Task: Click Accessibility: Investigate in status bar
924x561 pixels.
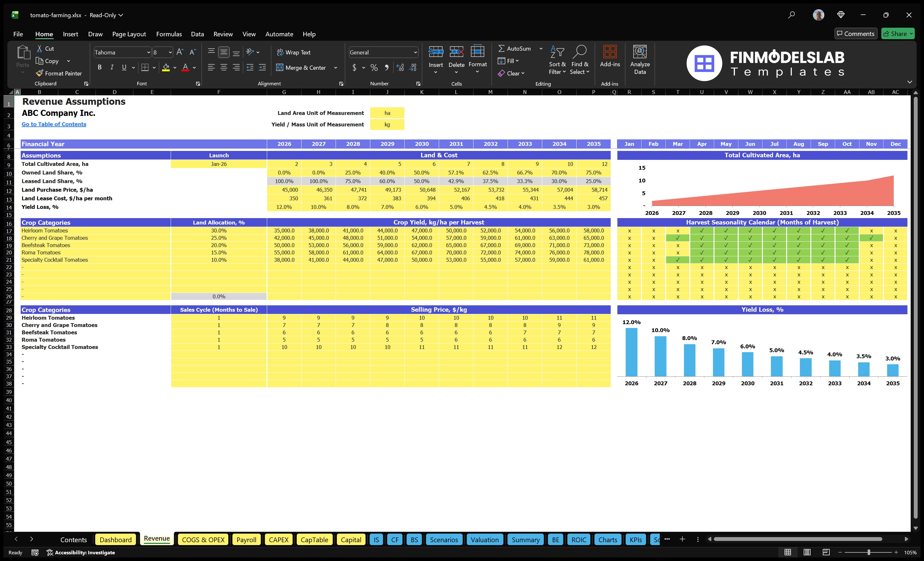Action: 81,552
